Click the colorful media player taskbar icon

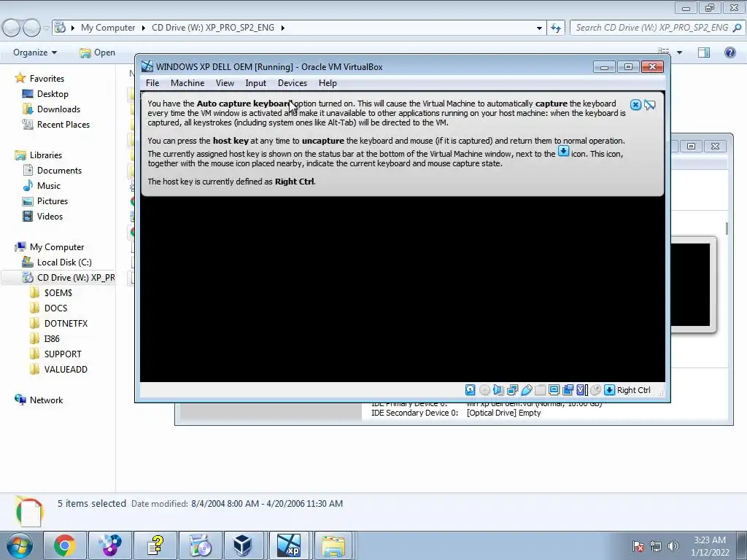click(110, 545)
